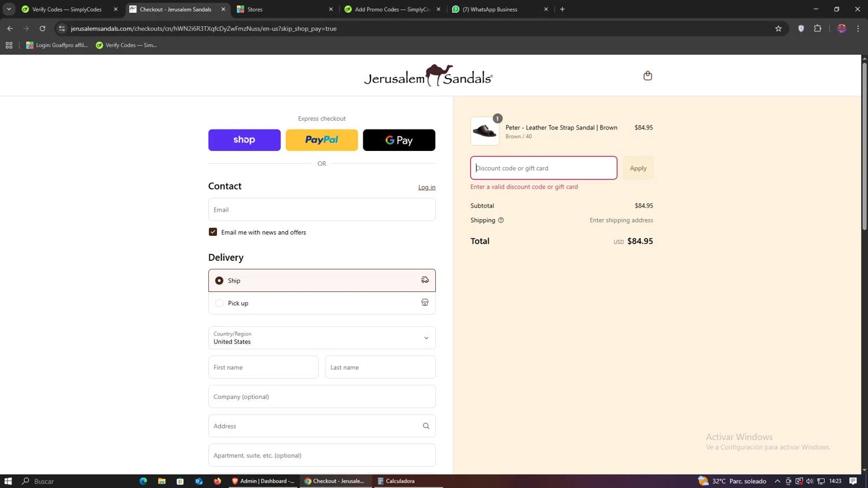Click the shipping info question mark icon
868x488 pixels.
(501, 220)
